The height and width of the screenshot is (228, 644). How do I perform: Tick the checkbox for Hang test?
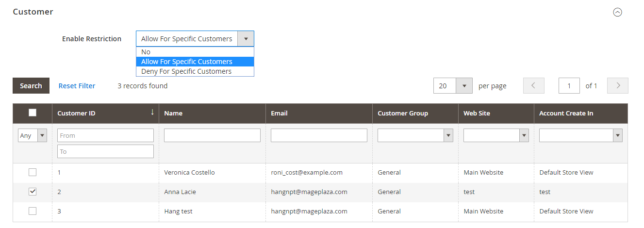point(33,211)
